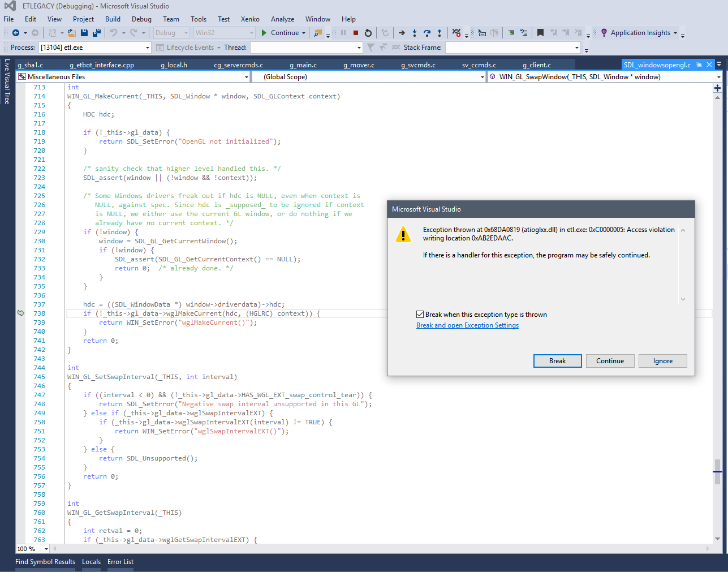Click the Step Out icon
This screenshot has height=572, width=728.
coord(440,33)
